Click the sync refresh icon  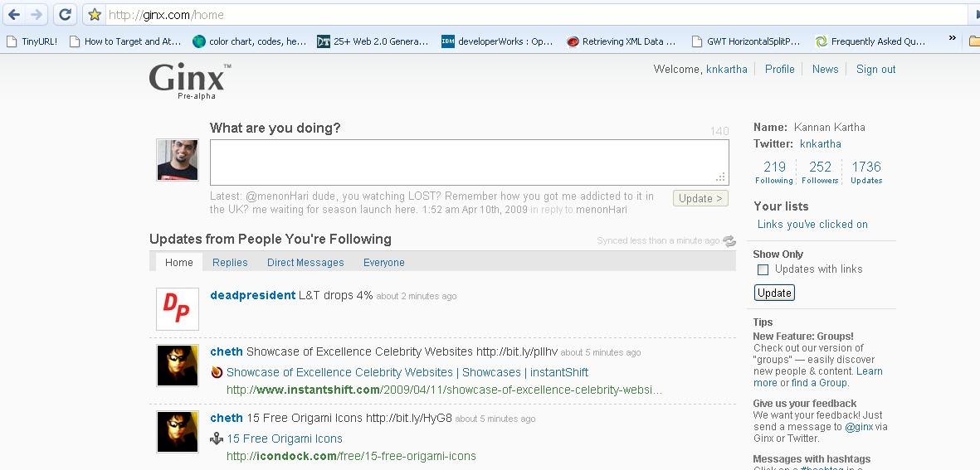click(x=729, y=241)
